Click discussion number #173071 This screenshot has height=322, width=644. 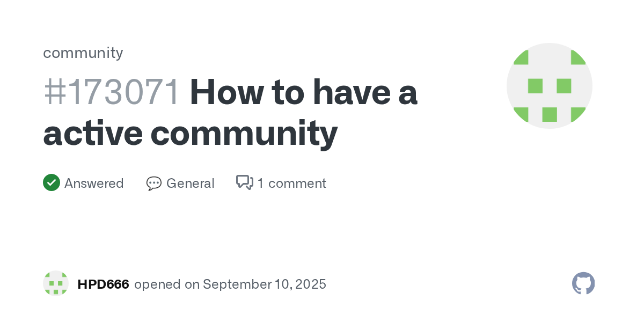(x=112, y=92)
